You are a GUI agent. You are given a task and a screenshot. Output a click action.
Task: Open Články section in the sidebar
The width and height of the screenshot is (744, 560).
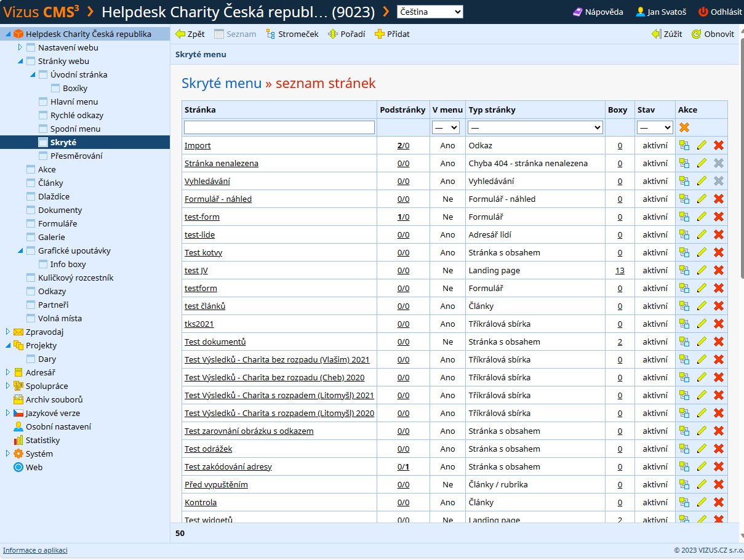pos(50,183)
